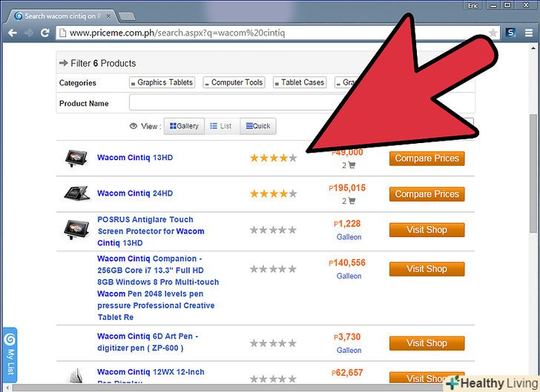Open the Wacom Cintiq 6D Art Pen link
The image size is (540, 392).
pos(148,342)
